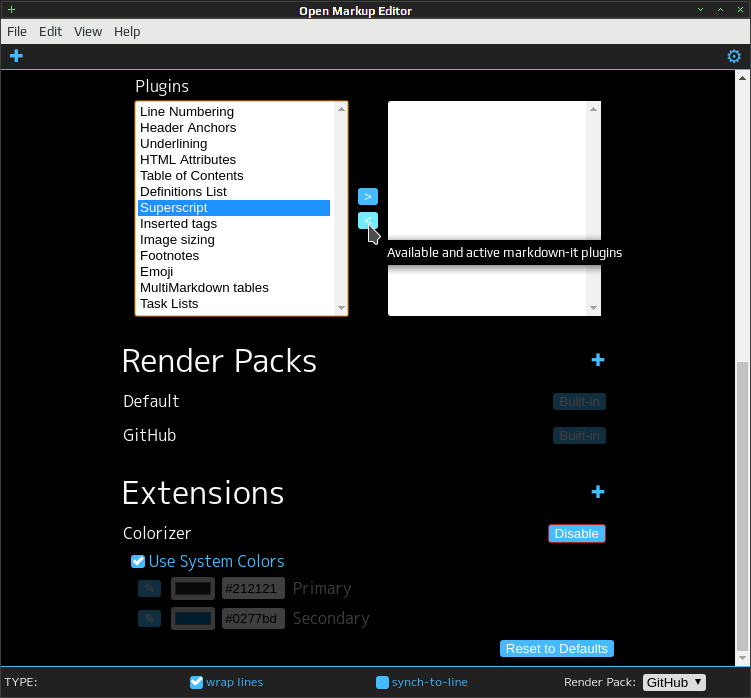751x698 pixels.
Task: Click the settings page scroll-up arrow
Action: tap(742, 78)
